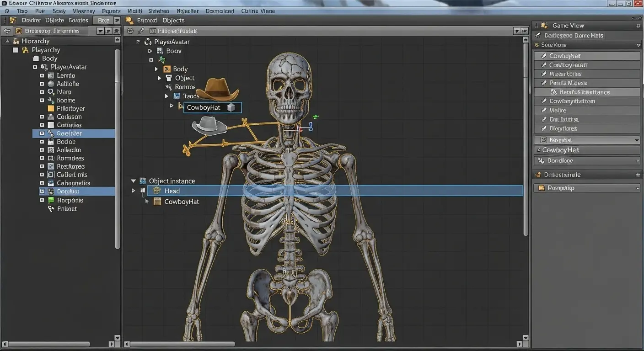Toggle checkbox beside PlayerAvatar in Hierarchy

35,67
